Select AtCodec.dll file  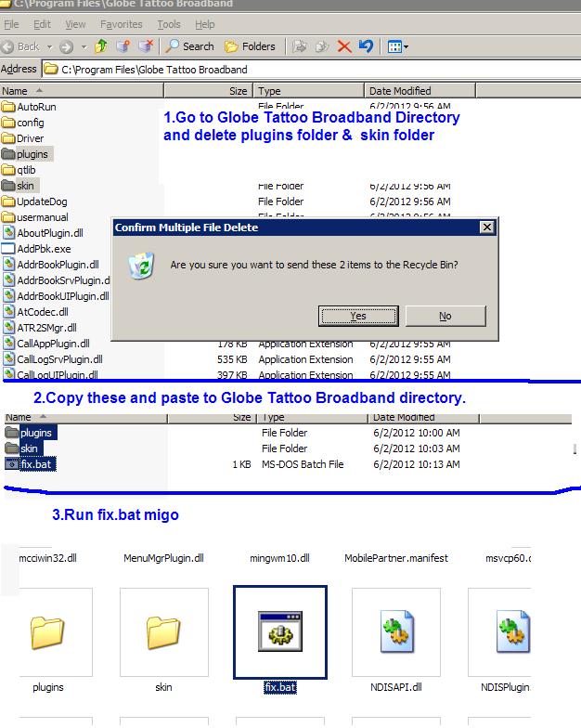click(x=35, y=312)
